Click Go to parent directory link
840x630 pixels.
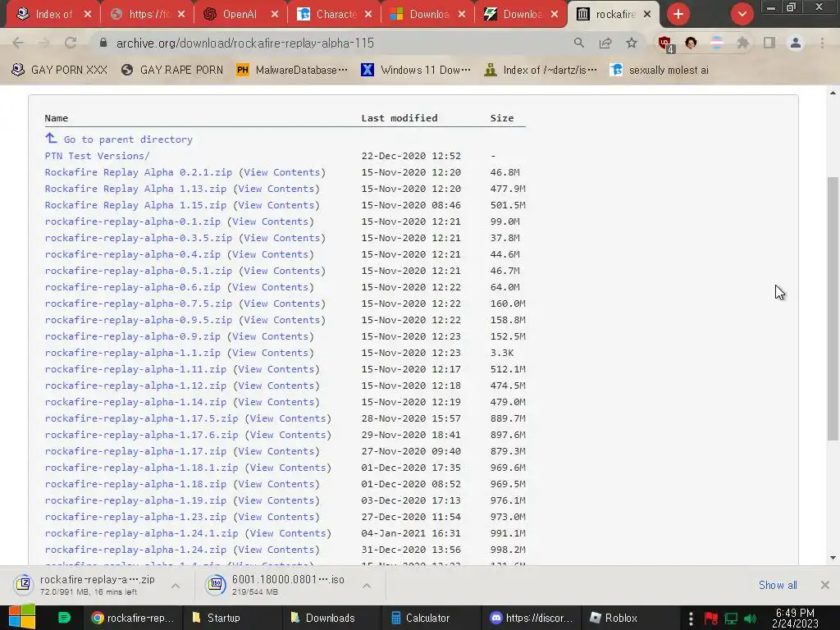pyautogui.click(x=128, y=139)
